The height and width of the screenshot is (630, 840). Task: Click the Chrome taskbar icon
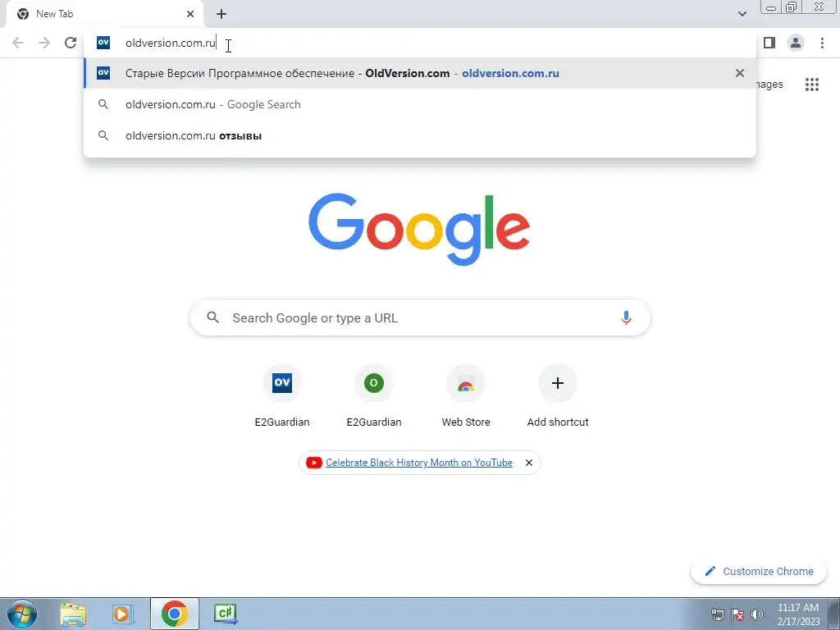174,614
